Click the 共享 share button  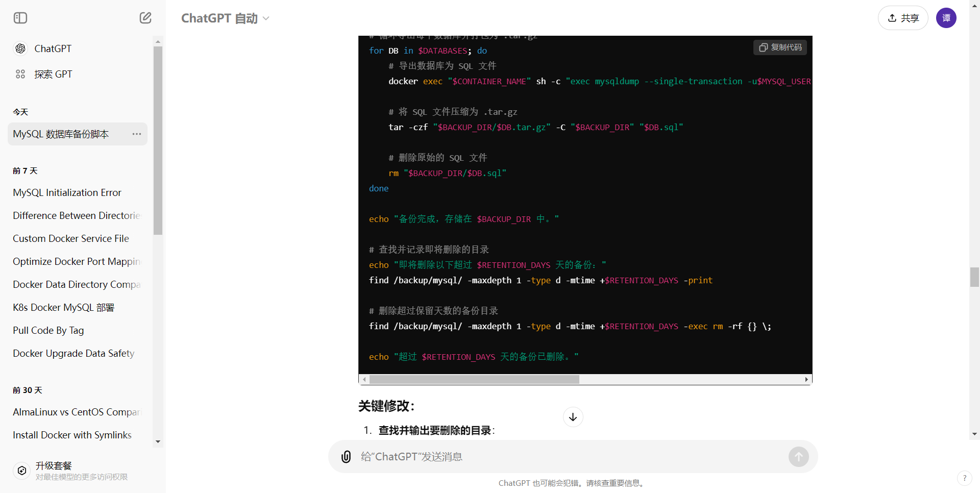point(903,18)
